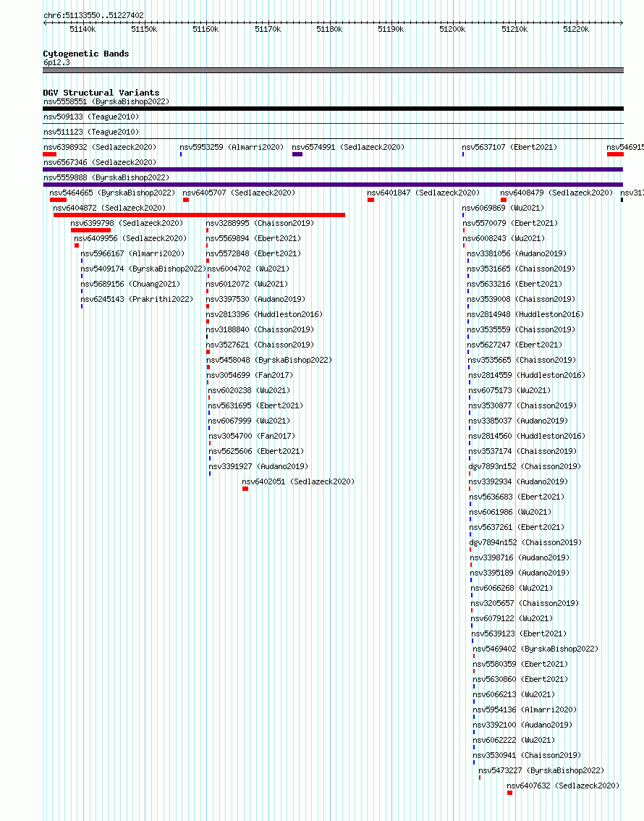644x821 pixels.
Task: Click nsv5627247 (Ebert2021) label
Action: 514,345
